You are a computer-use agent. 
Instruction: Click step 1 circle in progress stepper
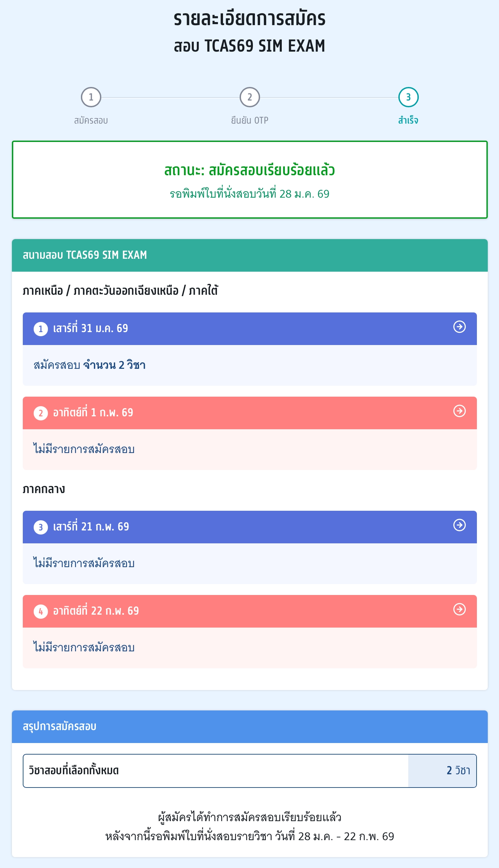click(91, 97)
